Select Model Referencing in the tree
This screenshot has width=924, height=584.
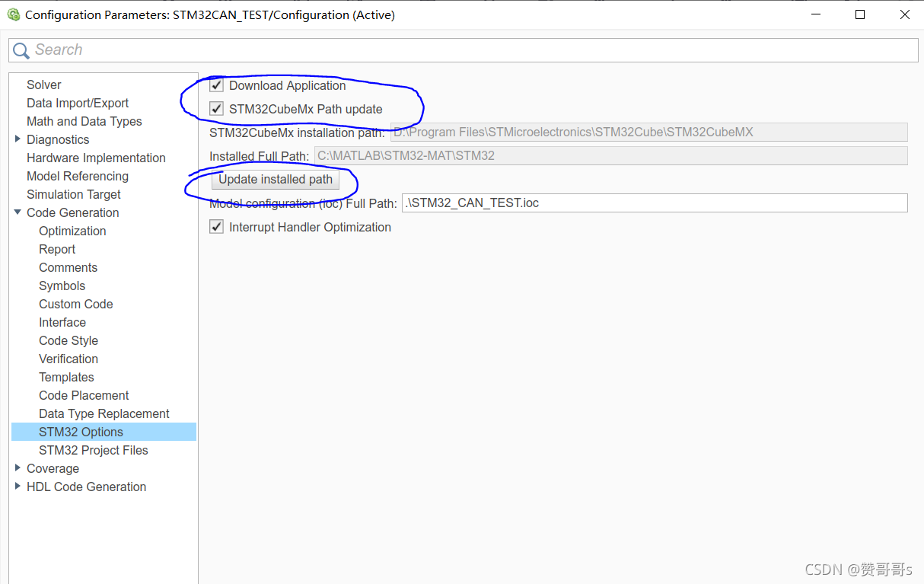click(78, 176)
